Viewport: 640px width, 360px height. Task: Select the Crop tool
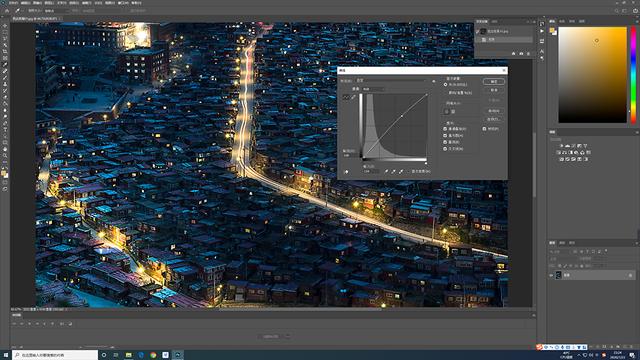(5, 51)
